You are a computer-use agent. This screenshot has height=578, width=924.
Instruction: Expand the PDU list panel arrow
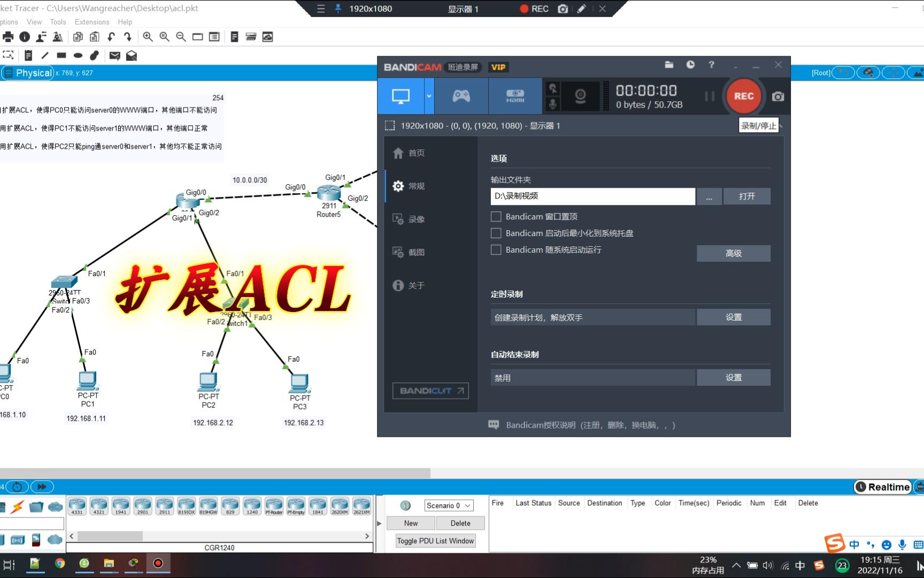(379, 523)
